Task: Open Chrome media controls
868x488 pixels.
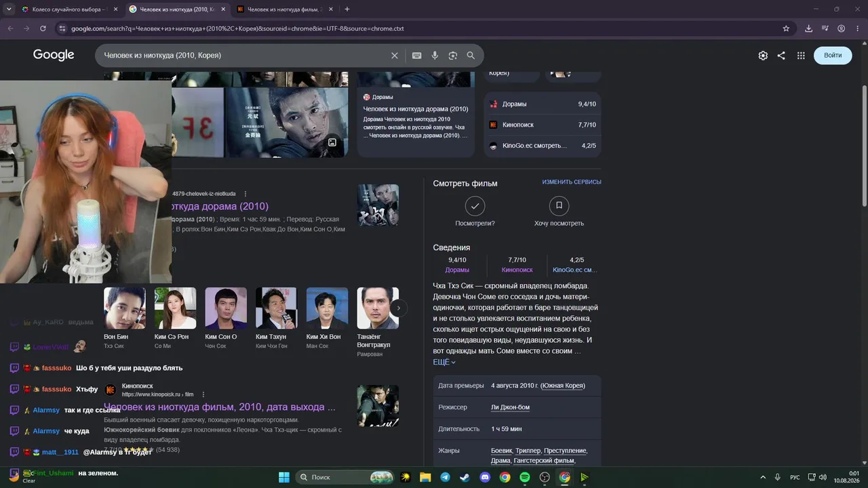Action: (825, 28)
